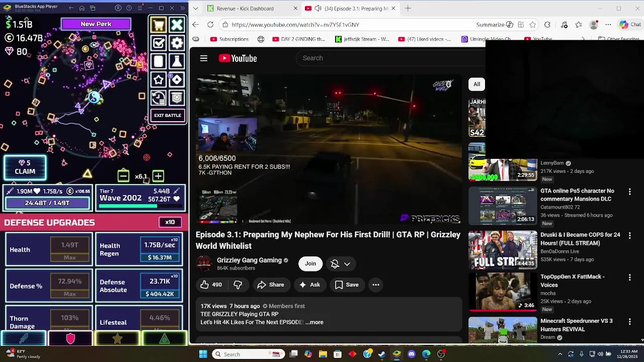Save video to playlist
The height and width of the screenshot is (362, 644).
coord(347,285)
